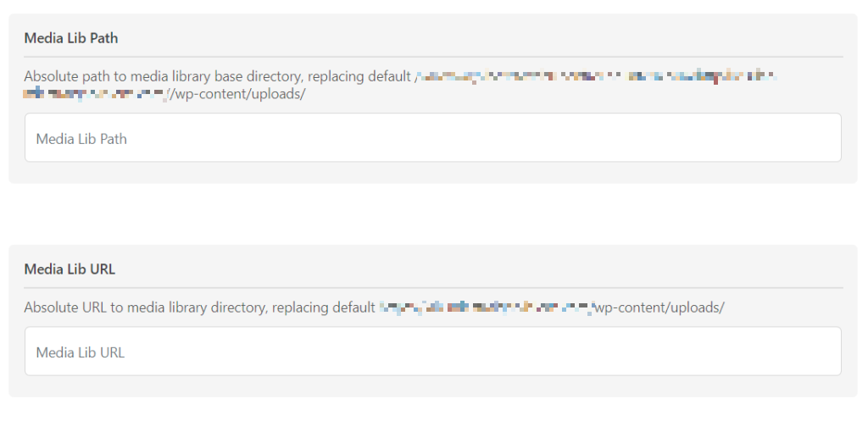The image size is (868, 421).
Task: Click far right end of Media Lib Path field
Action: click(x=826, y=138)
